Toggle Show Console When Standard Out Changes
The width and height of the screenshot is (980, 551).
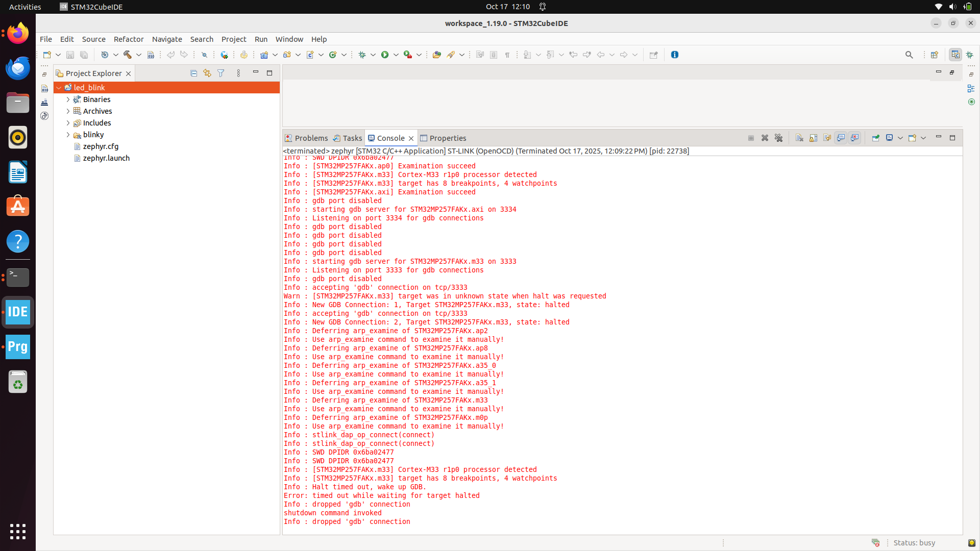[841, 138]
